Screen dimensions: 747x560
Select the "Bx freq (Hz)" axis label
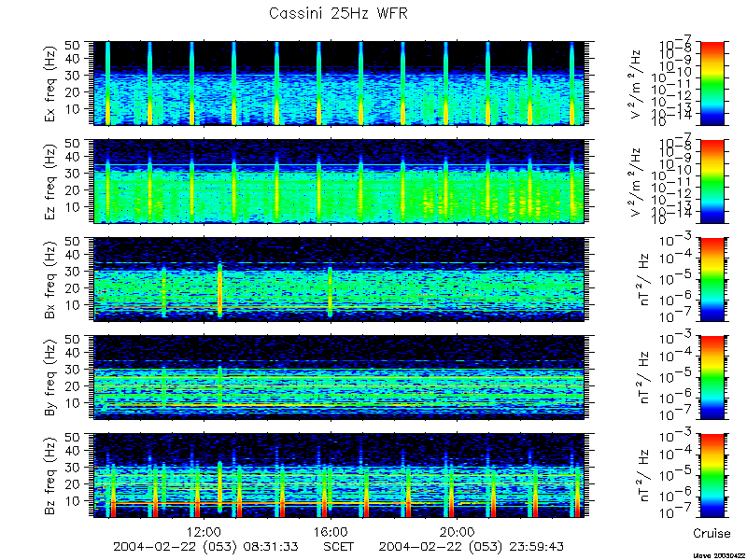[51, 279]
